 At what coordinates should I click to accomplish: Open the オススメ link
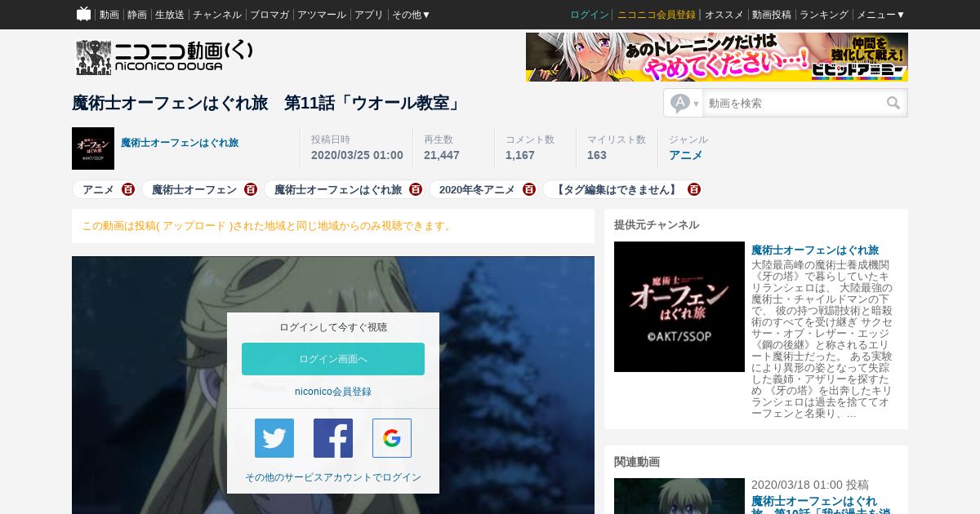click(724, 15)
